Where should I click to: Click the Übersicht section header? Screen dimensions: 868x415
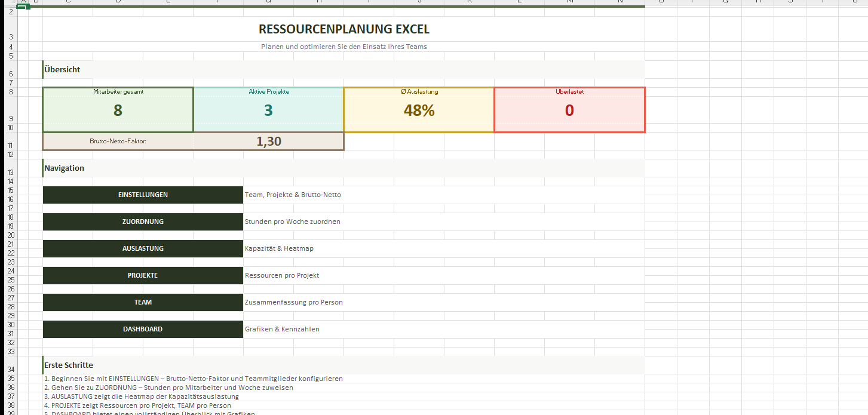click(x=63, y=69)
